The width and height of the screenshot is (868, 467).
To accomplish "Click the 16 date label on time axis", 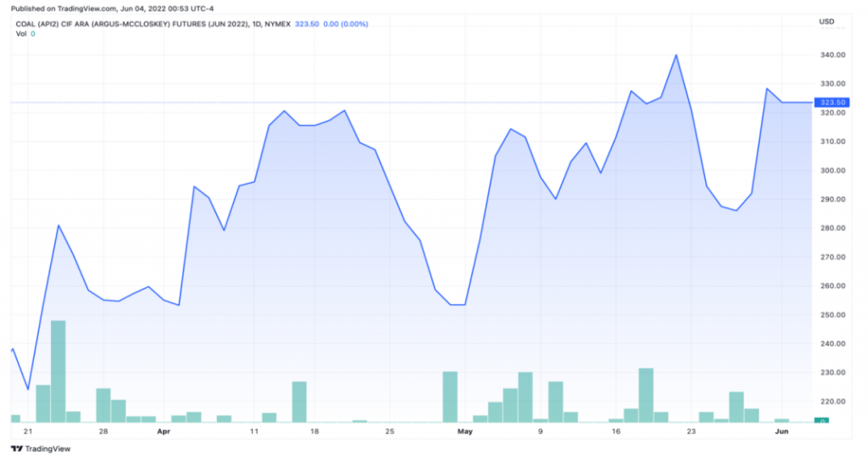I will coord(615,431).
